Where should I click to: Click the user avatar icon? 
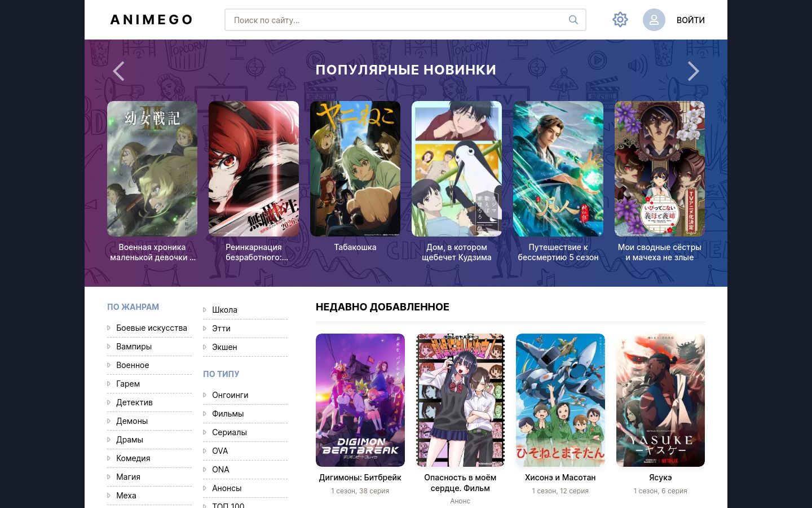pyautogui.click(x=654, y=20)
